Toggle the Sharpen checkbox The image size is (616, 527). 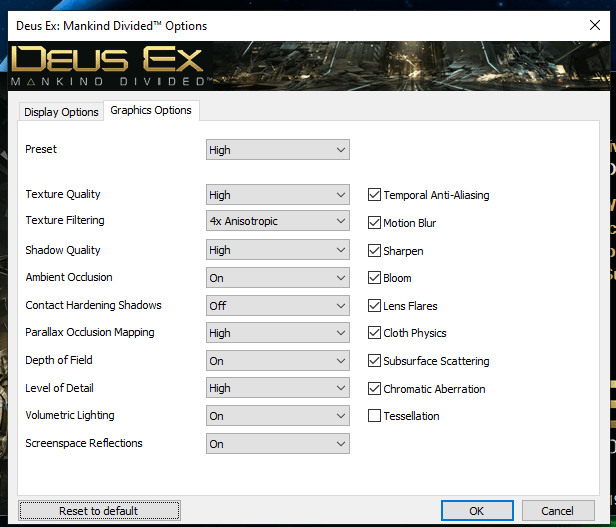pyautogui.click(x=375, y=251)
